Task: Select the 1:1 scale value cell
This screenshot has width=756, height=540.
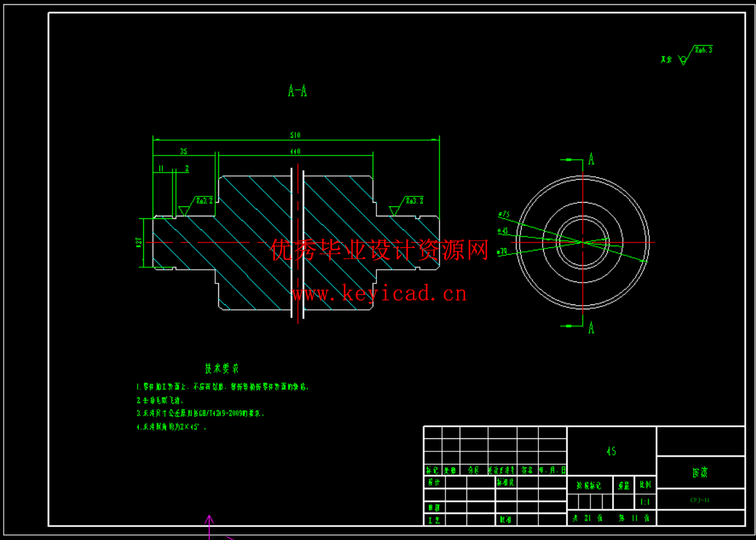Action: (645, 502)
